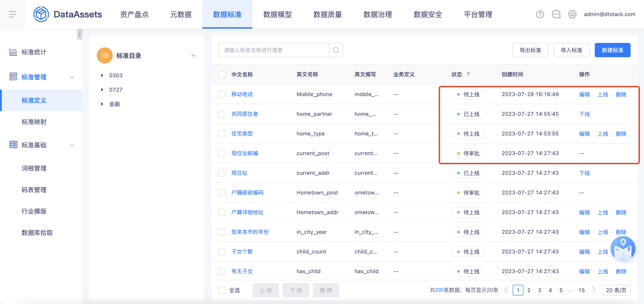Click the 标准基础 sidebar icon

[13, 145]
